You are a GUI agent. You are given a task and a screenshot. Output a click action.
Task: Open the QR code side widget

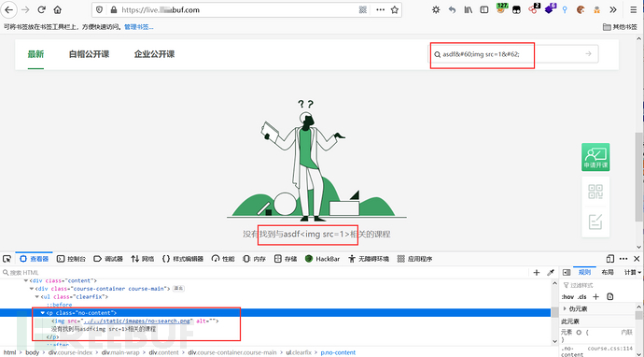point(595,192)
